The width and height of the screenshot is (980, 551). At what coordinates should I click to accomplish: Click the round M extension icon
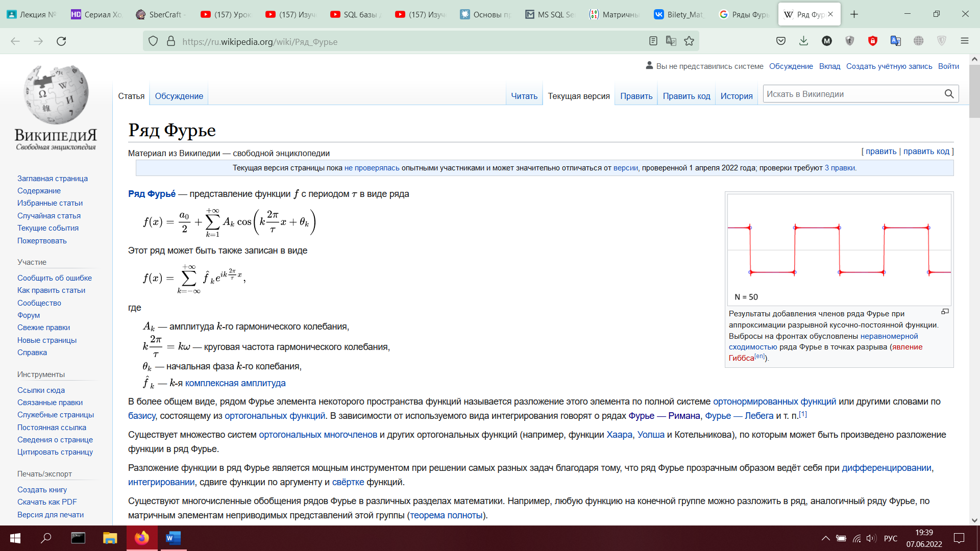pyautogui.click(x=827, y=41)
